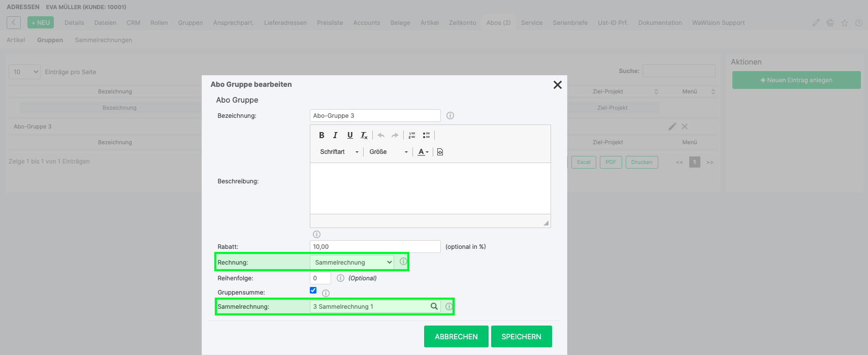Open the Belege tab
The width and height of the screenshot is (868, 355).
pyautogui.click(x=400, y=23)
